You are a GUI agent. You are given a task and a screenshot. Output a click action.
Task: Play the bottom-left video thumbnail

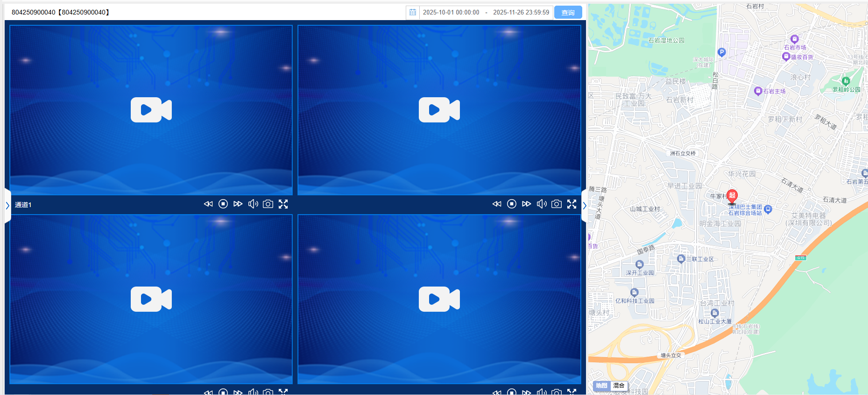coord(151,299)
